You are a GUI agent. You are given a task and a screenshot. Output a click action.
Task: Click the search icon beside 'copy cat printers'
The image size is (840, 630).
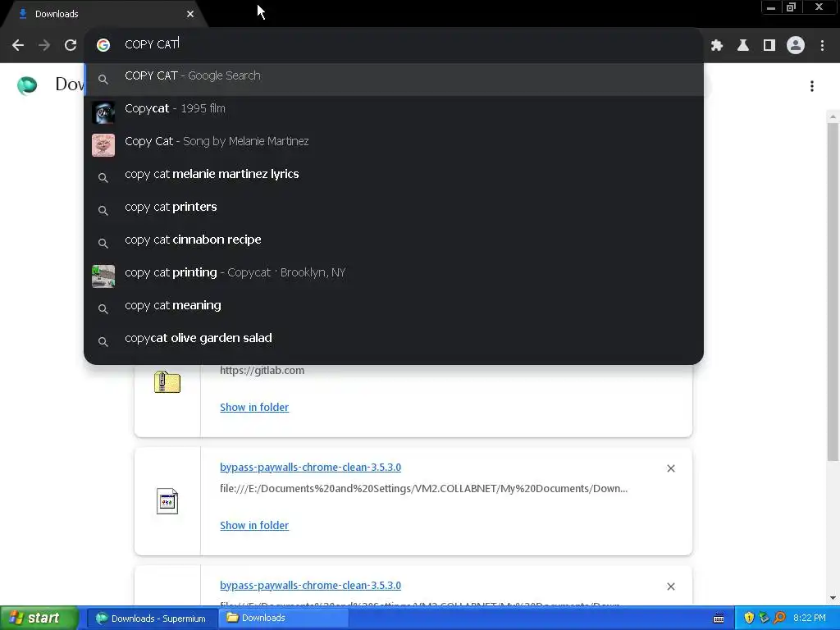tap(103, 211)
